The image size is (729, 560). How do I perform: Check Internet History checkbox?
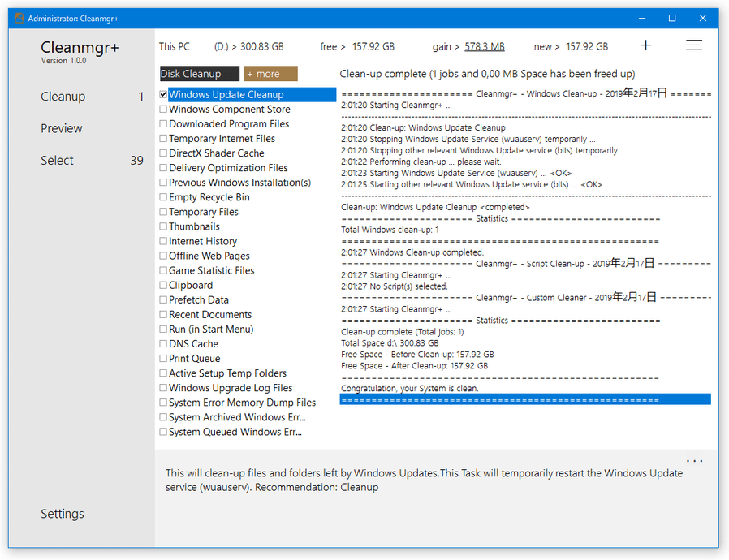pyautogui.click(x=163, y=241)
